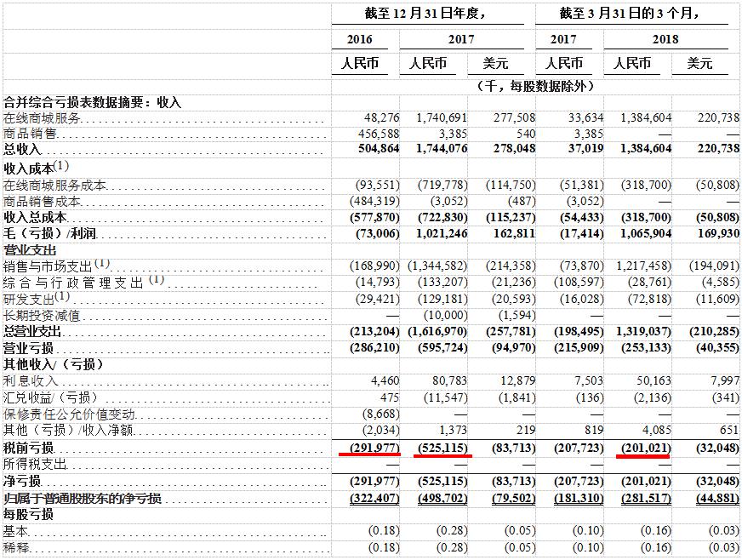Click the cell "456,588"
This screenshot has height=560, width=742.
point(379,134)
